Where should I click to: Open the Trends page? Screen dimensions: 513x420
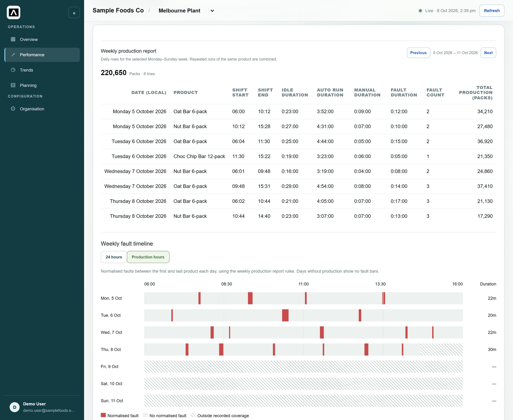[x=42, y=70]
